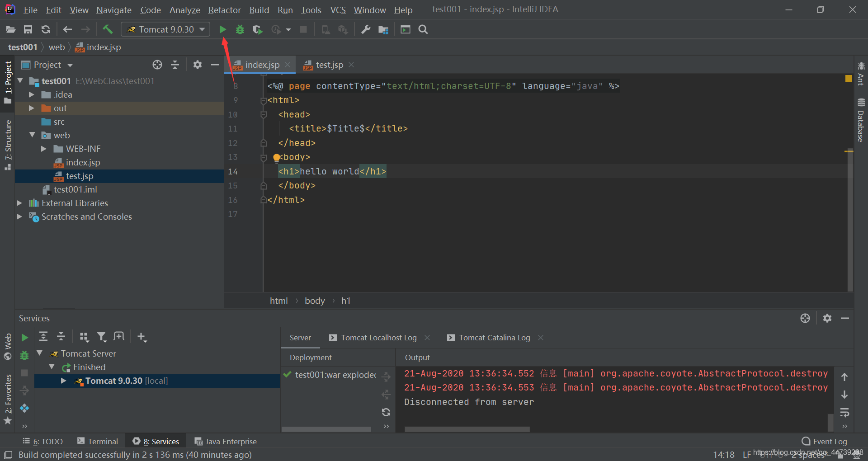Select the src folder in tree
This screenshot has height=461, width=868.
(59, 122)
